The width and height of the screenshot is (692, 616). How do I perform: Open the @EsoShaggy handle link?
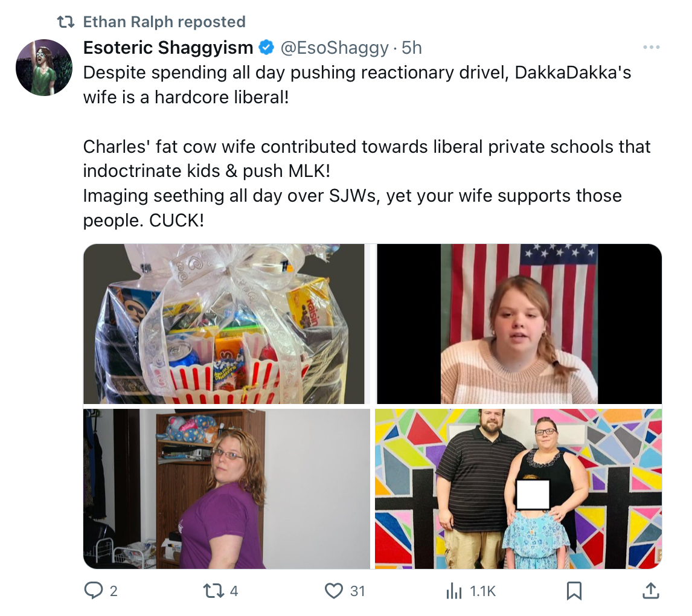[x=335, y=48]
